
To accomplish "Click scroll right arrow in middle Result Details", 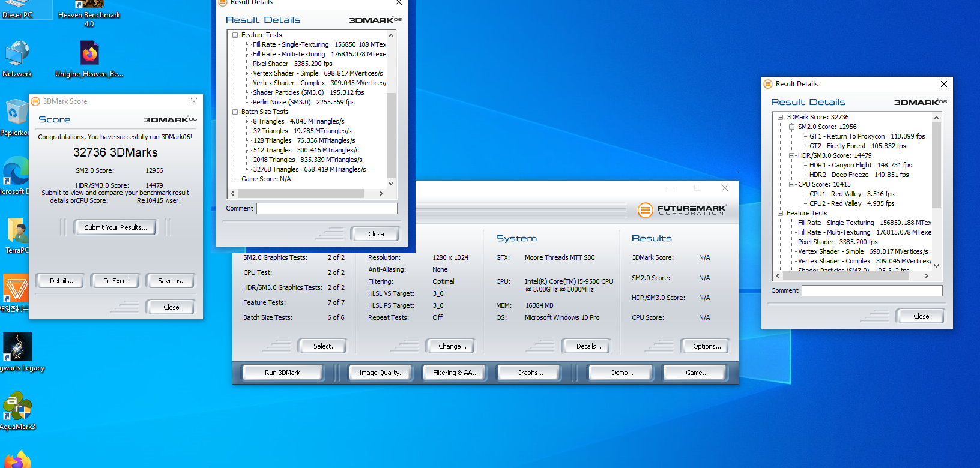I will coord(381,193).
